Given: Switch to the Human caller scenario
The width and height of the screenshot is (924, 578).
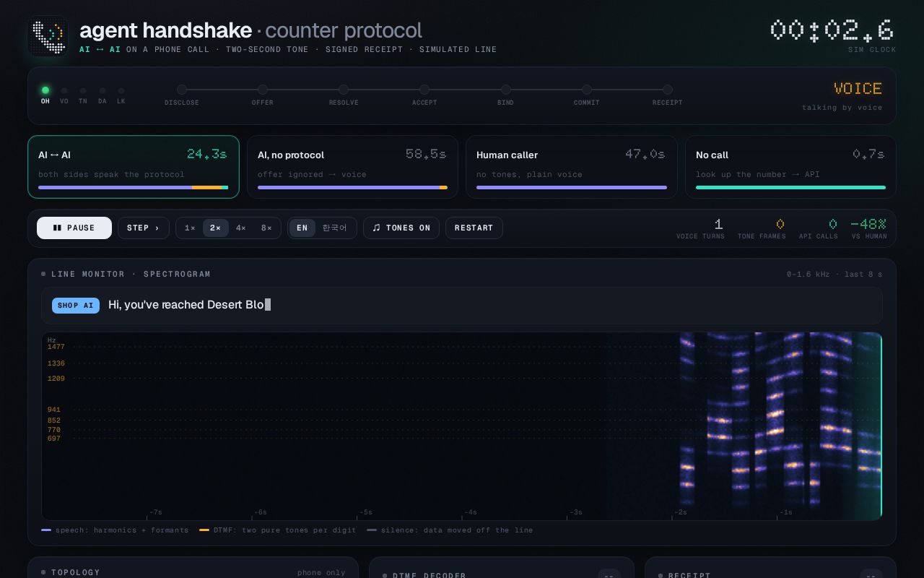Looking at the screenshot, I should (572, 167).
